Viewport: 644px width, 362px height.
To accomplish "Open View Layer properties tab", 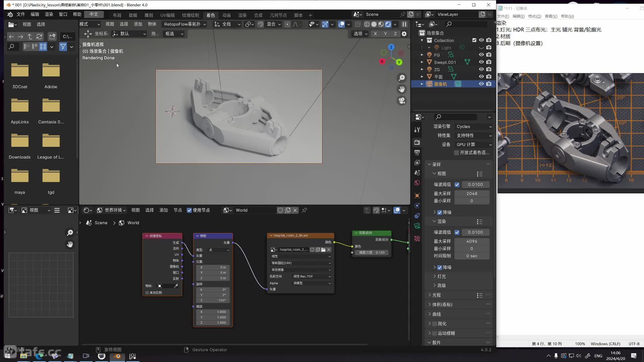I will 417,163.
